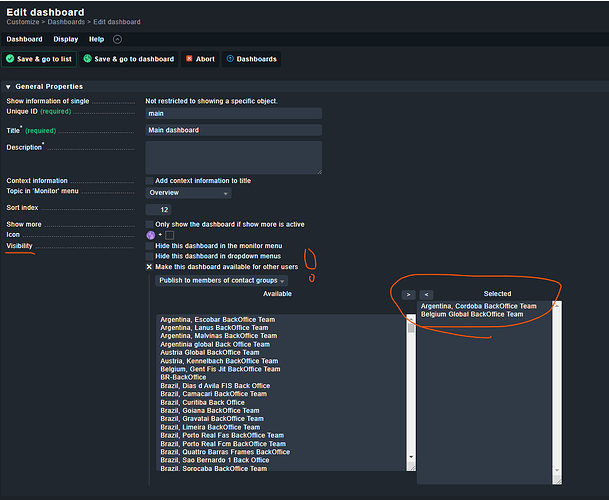Click Dashboards in the breadcrumb
This screenshot has height=500, width=609.
pyautogui.click(x=66, y=22)
